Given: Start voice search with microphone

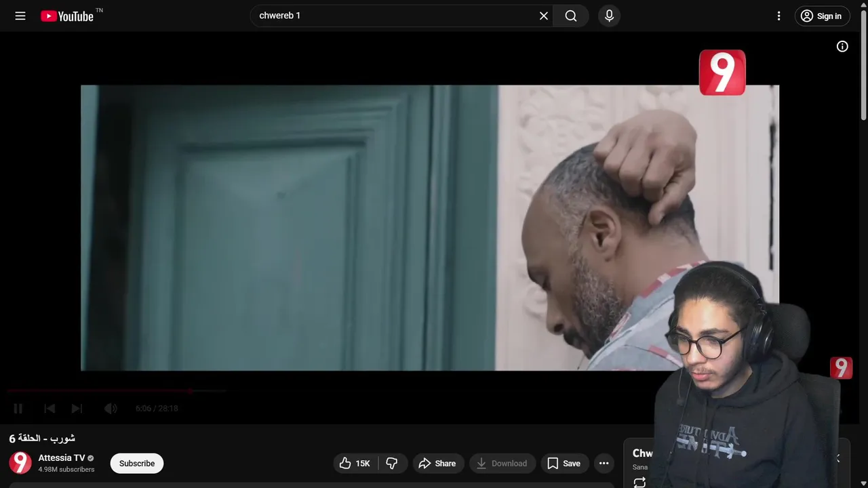Looking at the screenshot, I should (609, 16).
